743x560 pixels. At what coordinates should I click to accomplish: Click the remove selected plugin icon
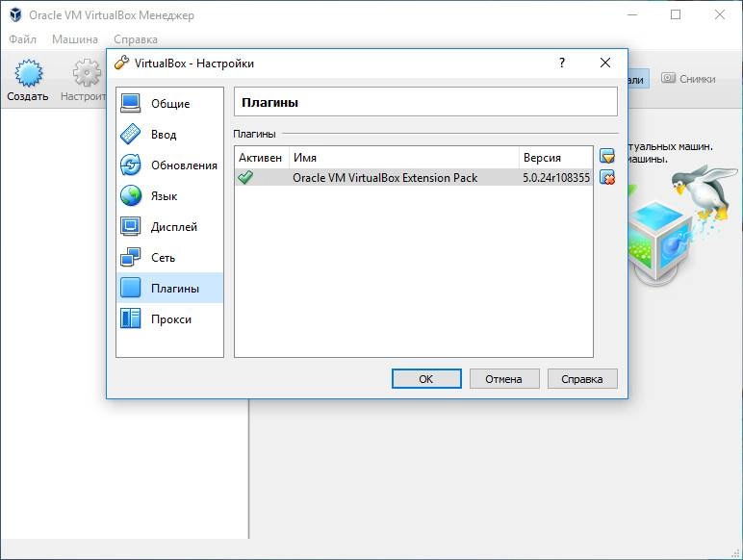tap(607, 177)
